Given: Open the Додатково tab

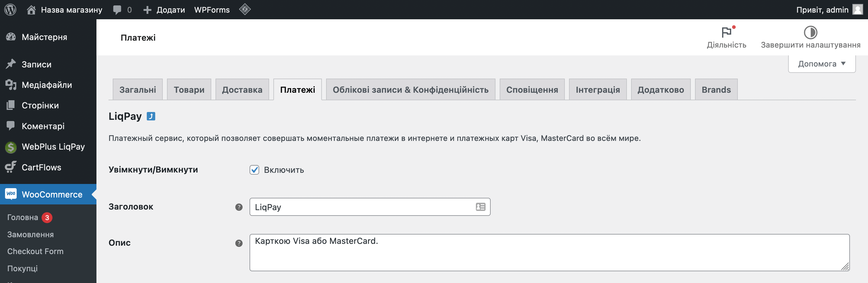Looking at the screenshot, I should click(x=660, y=90).
